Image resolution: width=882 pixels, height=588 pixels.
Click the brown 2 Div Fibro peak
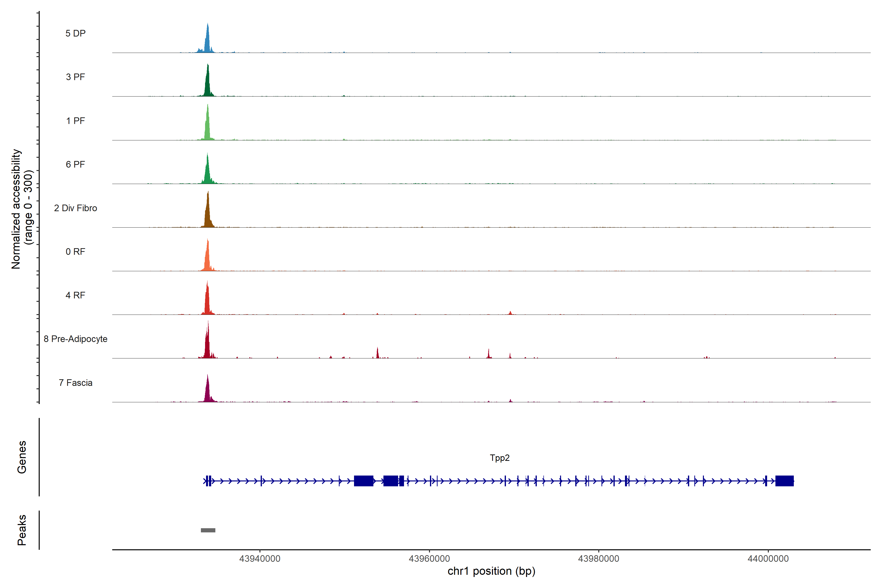coord(208,214)
